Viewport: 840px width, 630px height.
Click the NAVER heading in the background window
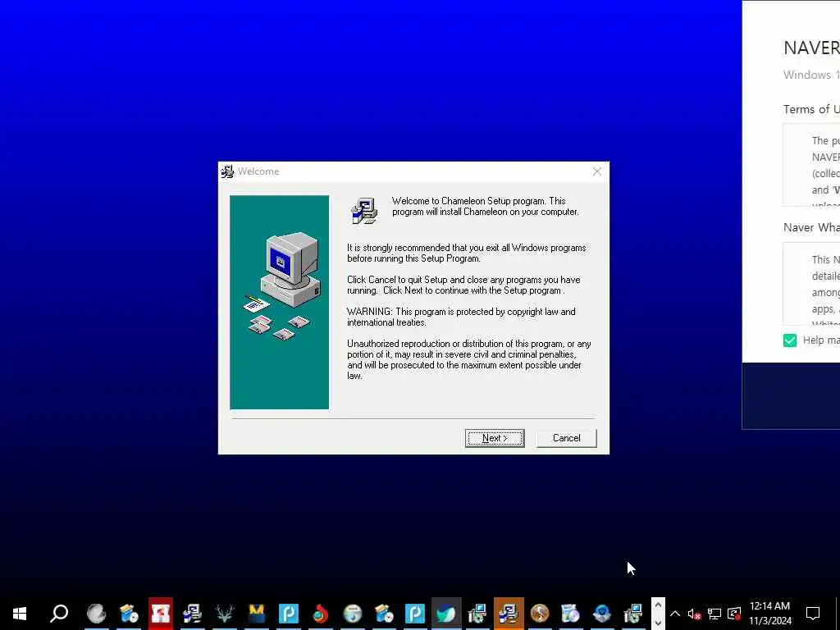[x=811, y=48]
